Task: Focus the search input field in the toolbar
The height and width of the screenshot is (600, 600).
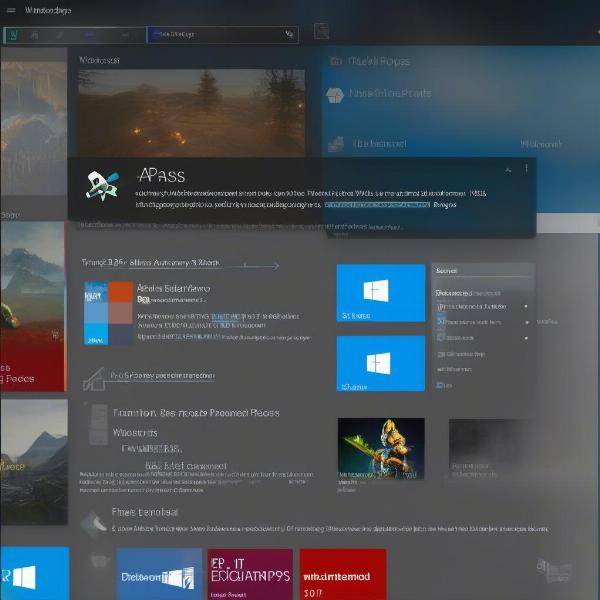Action: pyautogui.click(x=222, y=35)
